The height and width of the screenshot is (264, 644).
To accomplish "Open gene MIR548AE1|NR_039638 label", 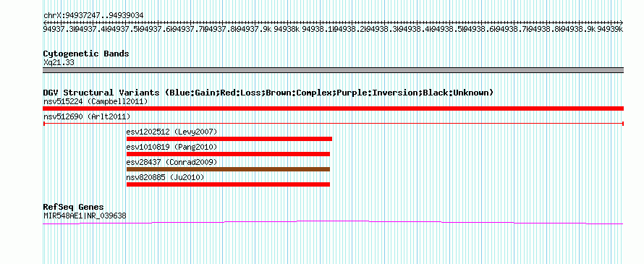I will tap(85, 216).
